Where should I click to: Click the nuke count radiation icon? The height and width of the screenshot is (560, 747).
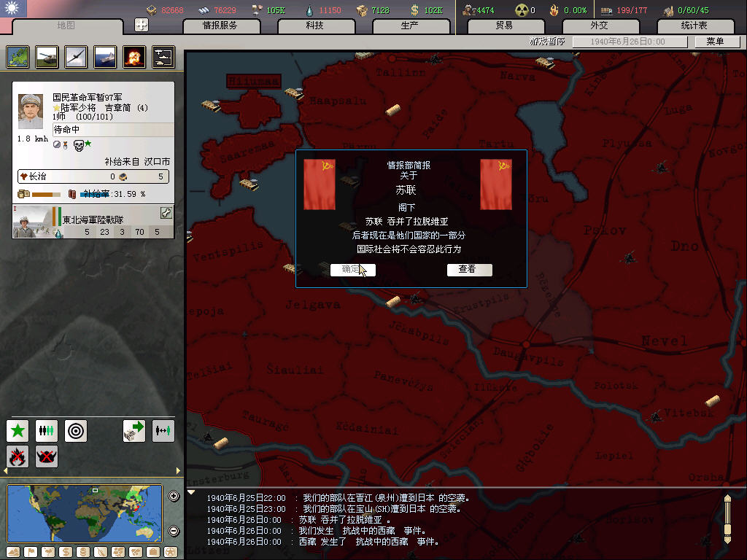(x=522, y=10)
